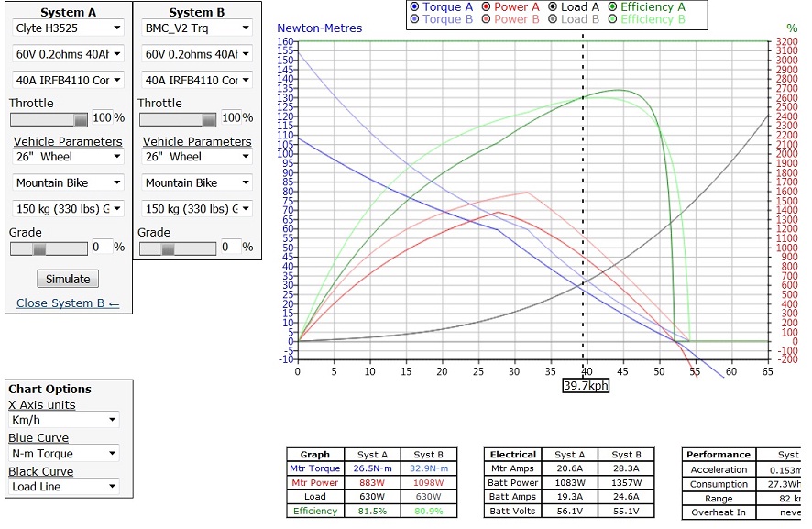Click System A Vehicle Parameters link
The height and width of the screenshot is (529, 812).
pos(68,141)
